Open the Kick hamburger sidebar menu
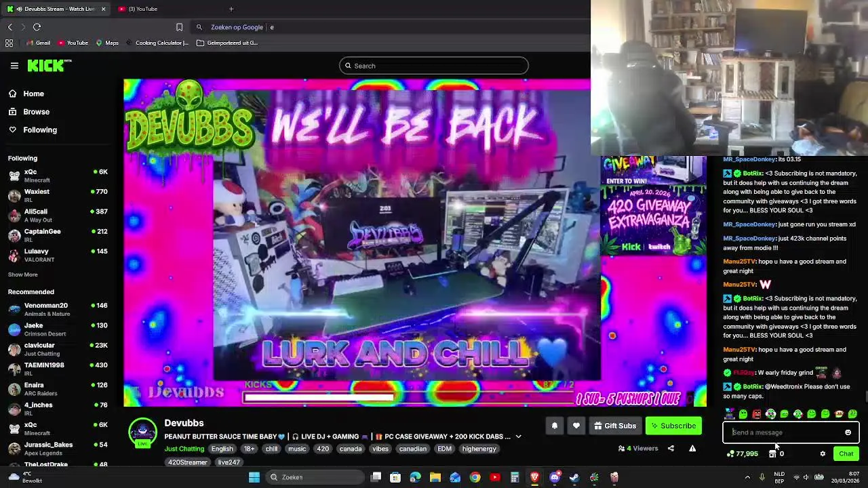 (14, 66)
